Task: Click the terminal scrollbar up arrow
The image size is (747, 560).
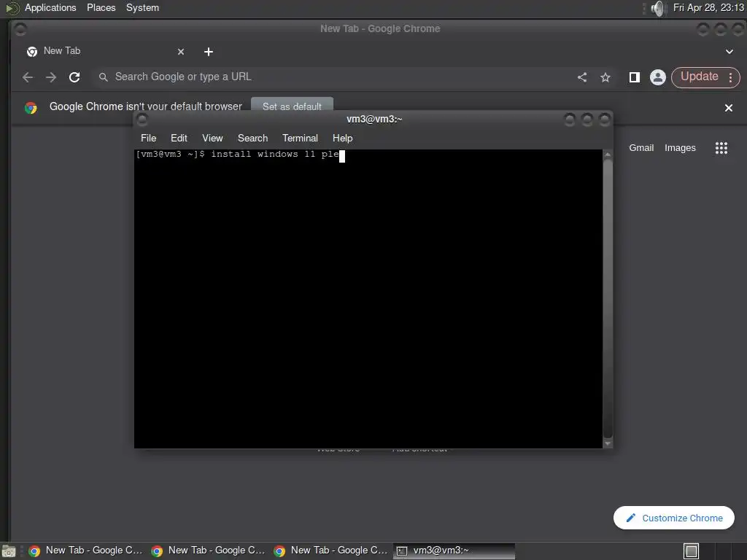Action: coord(608,155)
